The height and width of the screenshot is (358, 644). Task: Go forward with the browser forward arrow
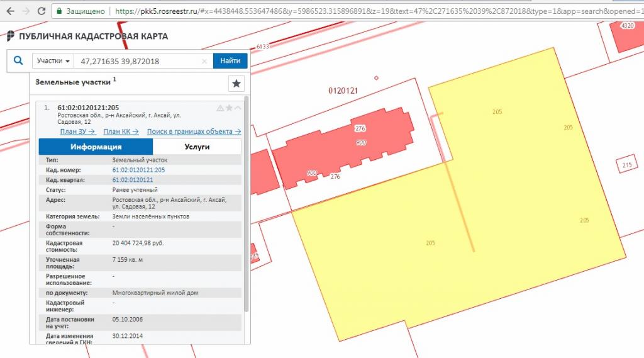click(x=25, y=11)
